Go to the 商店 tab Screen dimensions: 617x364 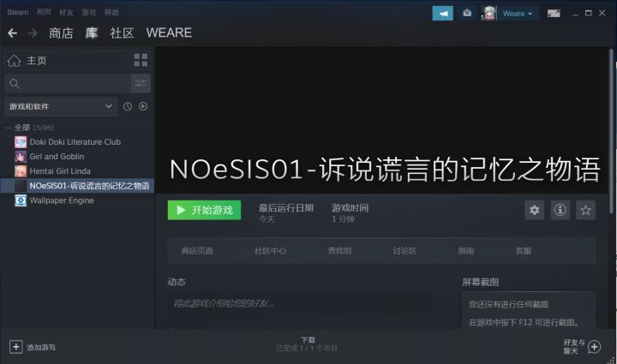(x=61, y=33)
